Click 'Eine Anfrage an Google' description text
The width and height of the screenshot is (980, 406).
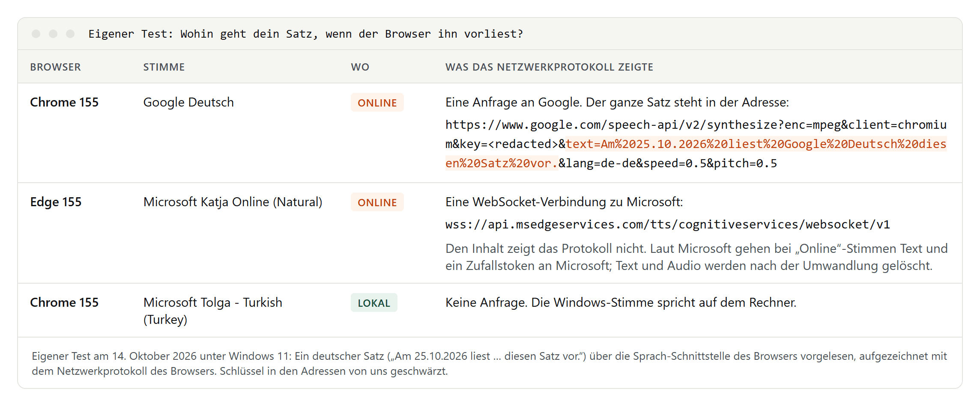(617, 102)
